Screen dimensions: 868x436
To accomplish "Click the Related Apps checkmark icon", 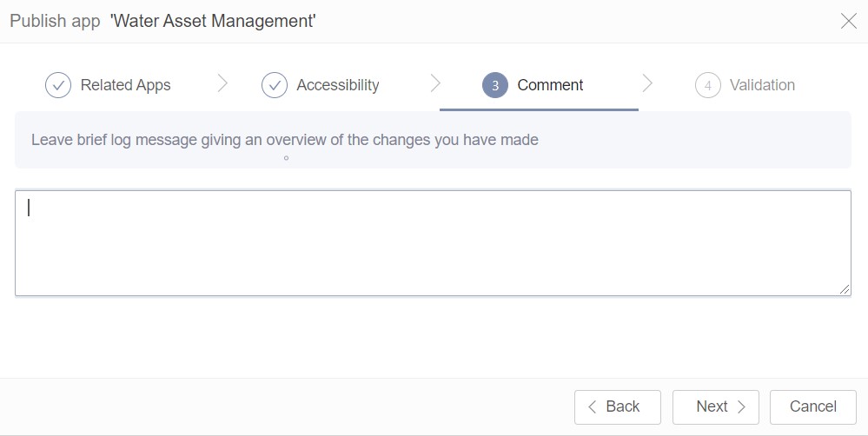I will coord(57,85).
